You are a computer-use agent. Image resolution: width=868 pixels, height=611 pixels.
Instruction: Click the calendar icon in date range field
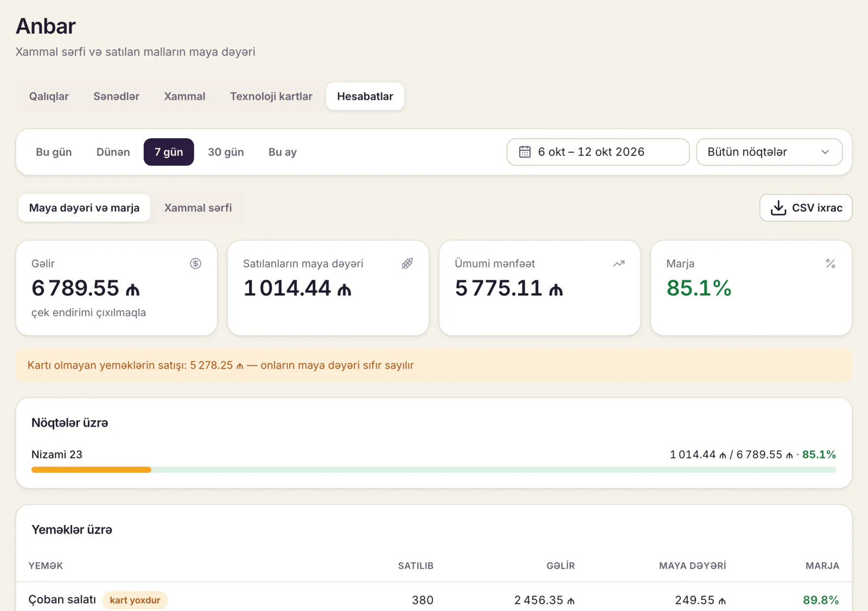tap(525, 152)
